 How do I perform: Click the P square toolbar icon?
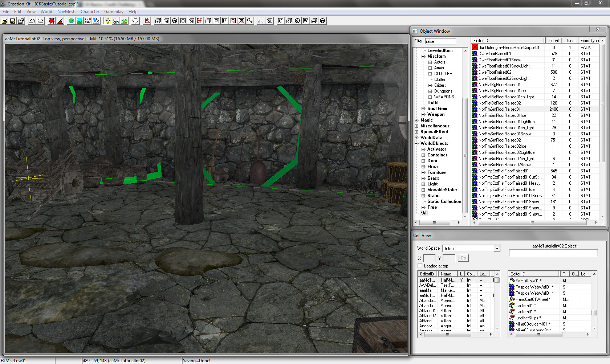pyautogui.click(x=225, y=21)
